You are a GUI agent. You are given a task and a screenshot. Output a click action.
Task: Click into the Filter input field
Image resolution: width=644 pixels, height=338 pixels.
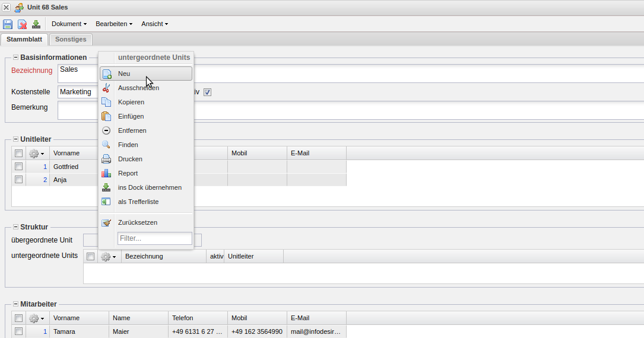tap(154, 238)
